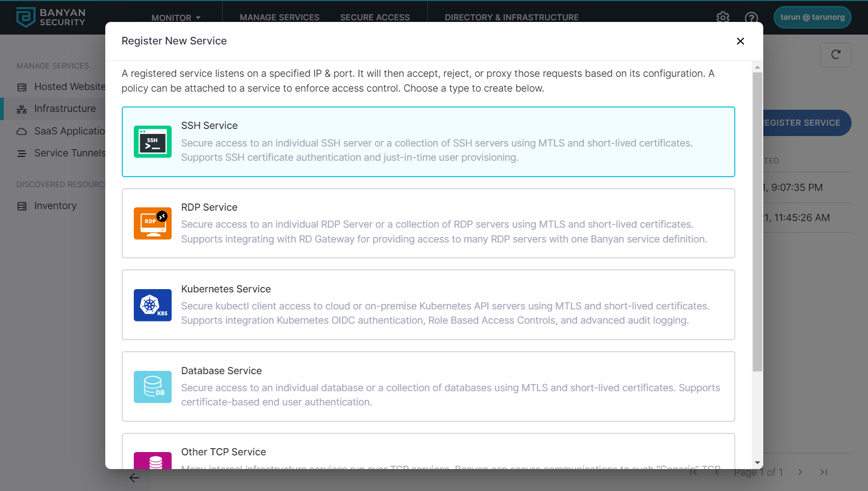Open Inventory in the sidebar
The height and width of the screenshot is (491, 868).
pyautogui.click(x=55, y=206)
